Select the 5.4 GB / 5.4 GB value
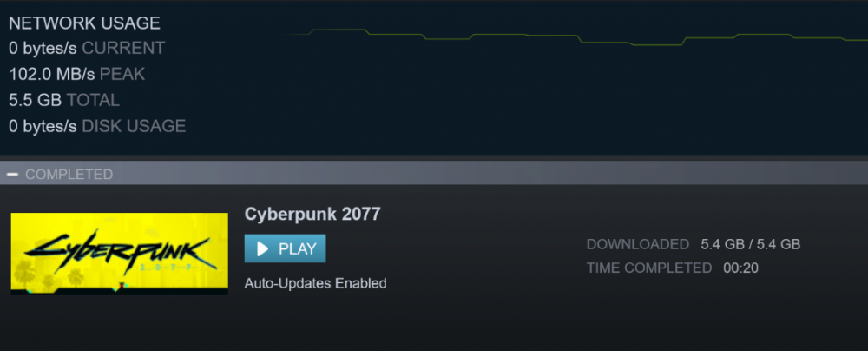The height and width of the screenshot is (351, 868). pos(751,244)
